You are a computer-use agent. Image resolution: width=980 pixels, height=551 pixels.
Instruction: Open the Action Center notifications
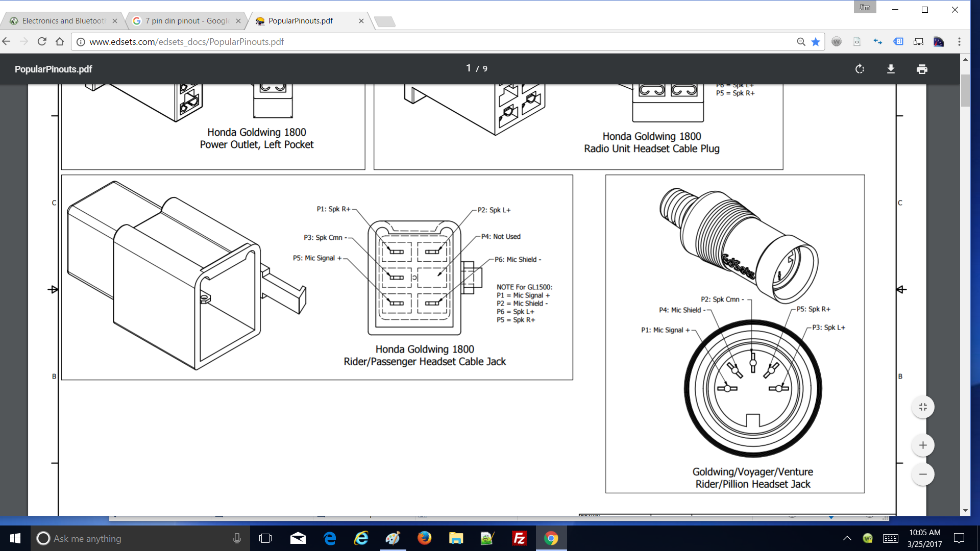tap(959, 538)
